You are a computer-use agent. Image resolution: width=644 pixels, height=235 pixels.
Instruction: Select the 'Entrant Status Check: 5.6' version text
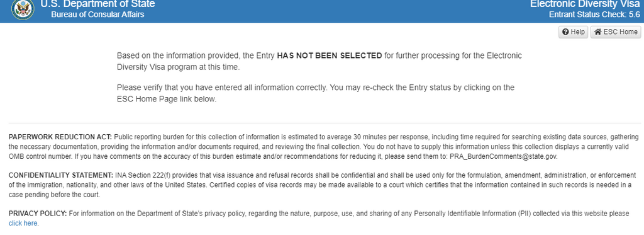click(x=594, y=15)
